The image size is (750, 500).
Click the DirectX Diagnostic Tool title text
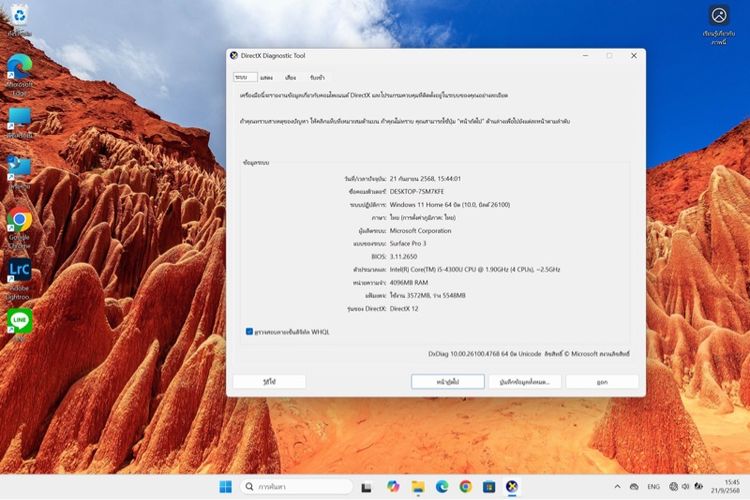click(273, 56)
